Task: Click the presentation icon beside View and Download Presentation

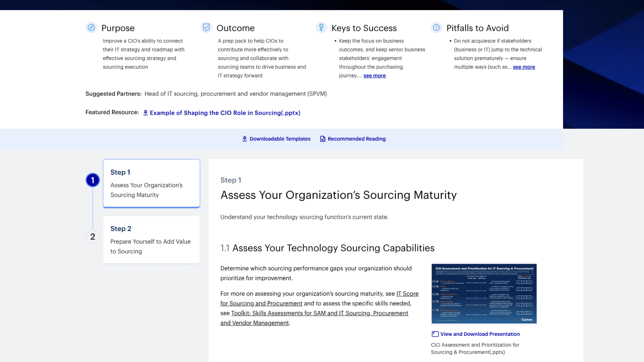Action: (x=435, y=334)
